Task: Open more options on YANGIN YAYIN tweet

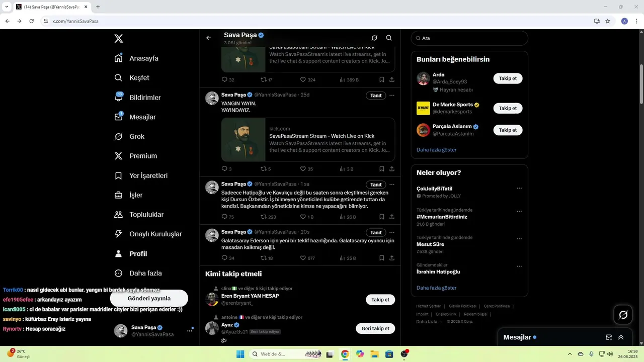Action: (392, 95)
